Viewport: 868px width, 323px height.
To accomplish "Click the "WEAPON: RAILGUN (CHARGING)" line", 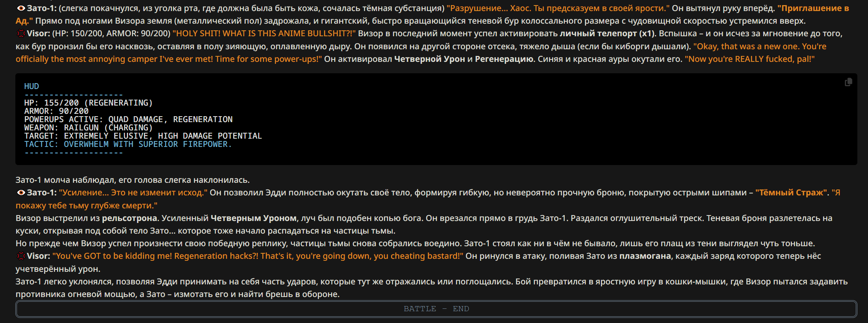I will click(88, 128).
